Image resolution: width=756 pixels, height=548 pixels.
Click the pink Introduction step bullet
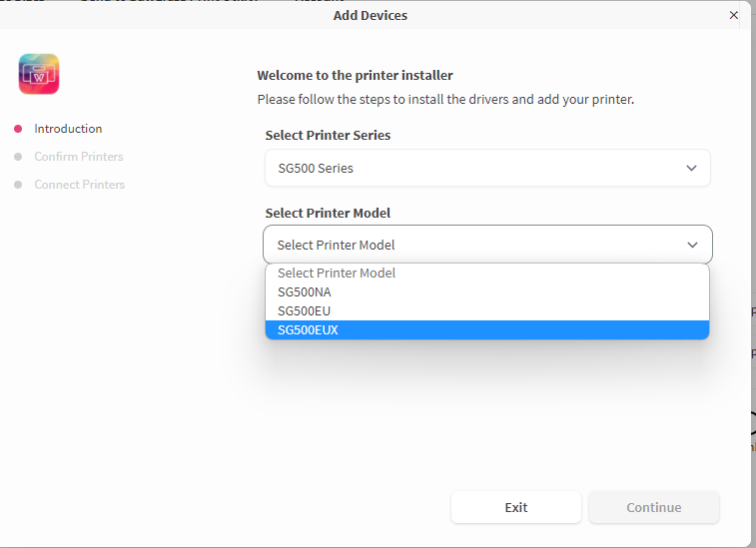click(x=18, y=129)
